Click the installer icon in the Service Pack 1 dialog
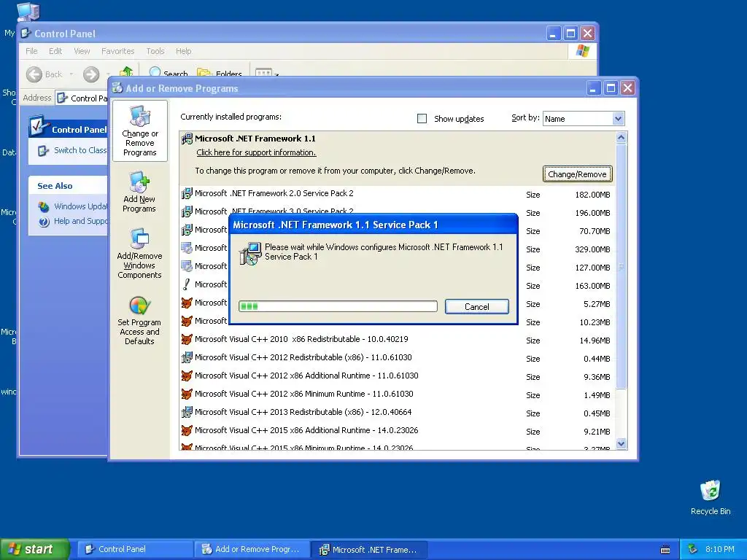The height and width of the screenshot is (560, 747). click(x=250, y=253)
